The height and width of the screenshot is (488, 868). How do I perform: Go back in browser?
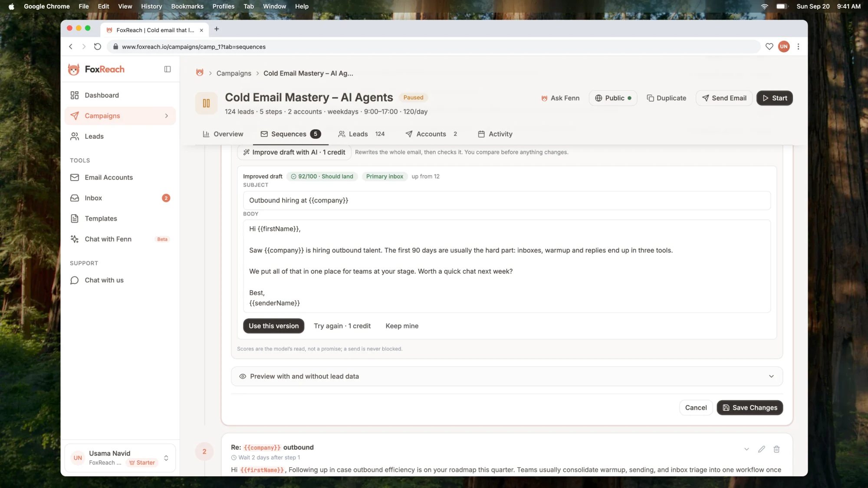click(x=71, y=46)
